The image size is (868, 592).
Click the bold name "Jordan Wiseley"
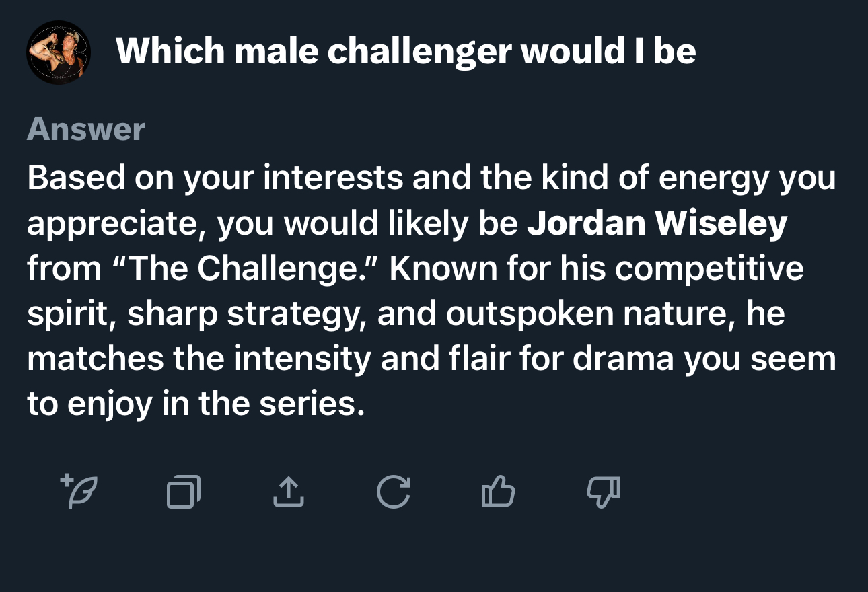pyautogui.click(x=657, y=223)
